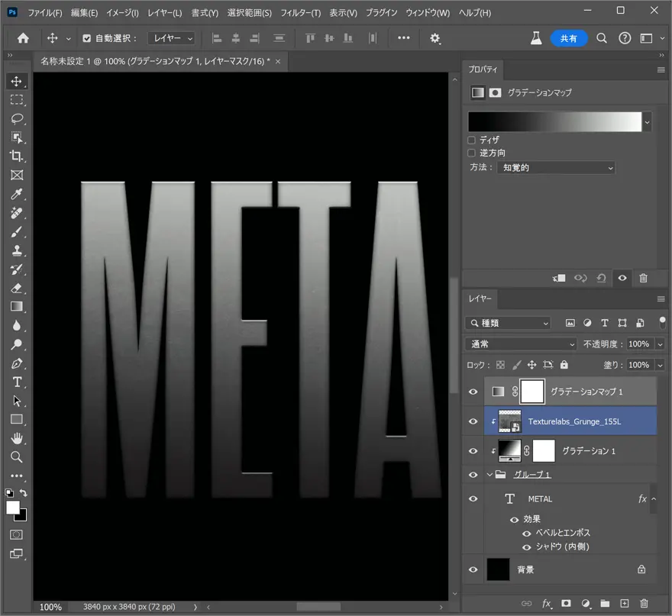Select the Rectangle shape tool
Viewport: 672px width, 616px height.
pos(16,419)
